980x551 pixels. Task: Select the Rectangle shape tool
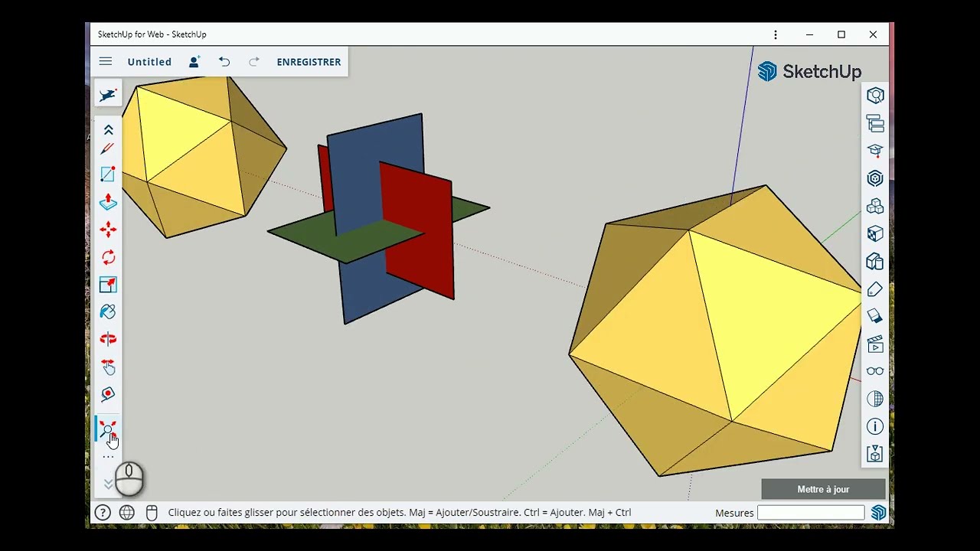[x=108, y=174]
